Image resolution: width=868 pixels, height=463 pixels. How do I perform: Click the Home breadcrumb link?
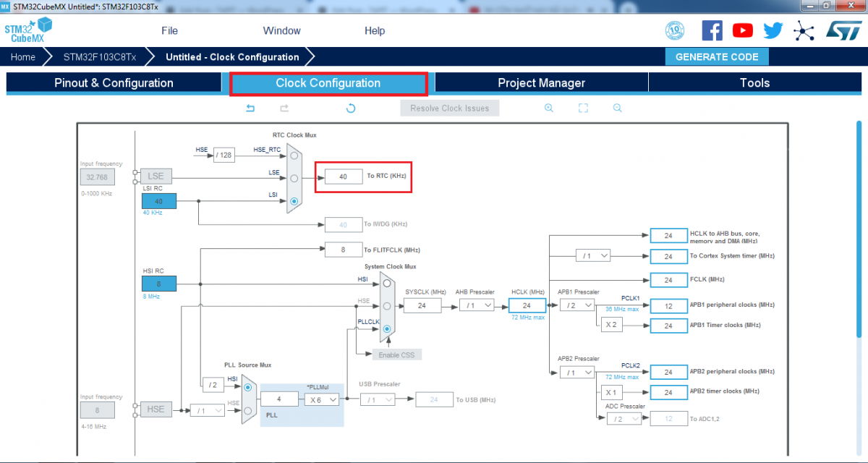coord(23,57)
